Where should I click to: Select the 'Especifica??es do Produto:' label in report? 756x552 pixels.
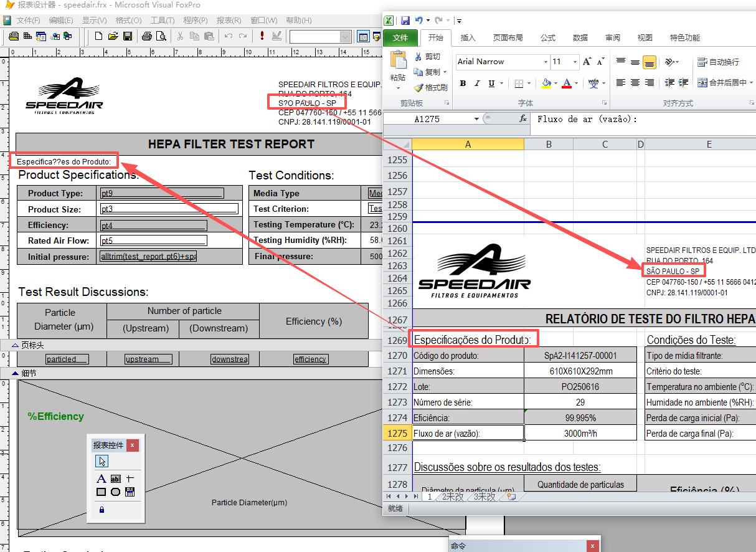click(64, 161)
